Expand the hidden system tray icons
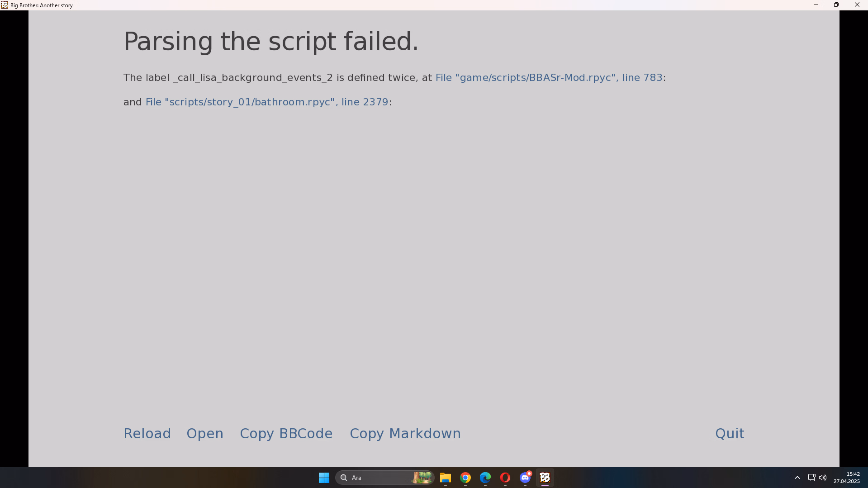This screenshot has width=868, height=488. [x=797, y=478]
